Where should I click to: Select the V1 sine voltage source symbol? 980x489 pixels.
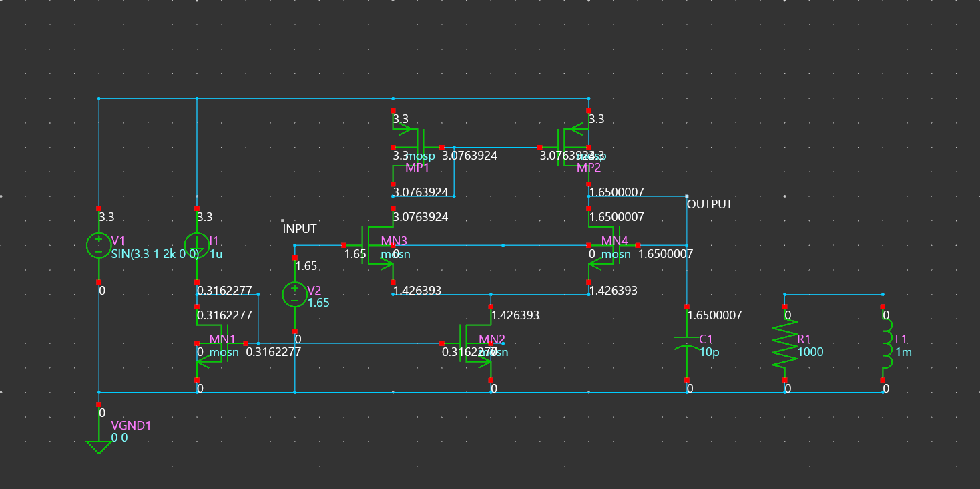(x=98, y=245)
